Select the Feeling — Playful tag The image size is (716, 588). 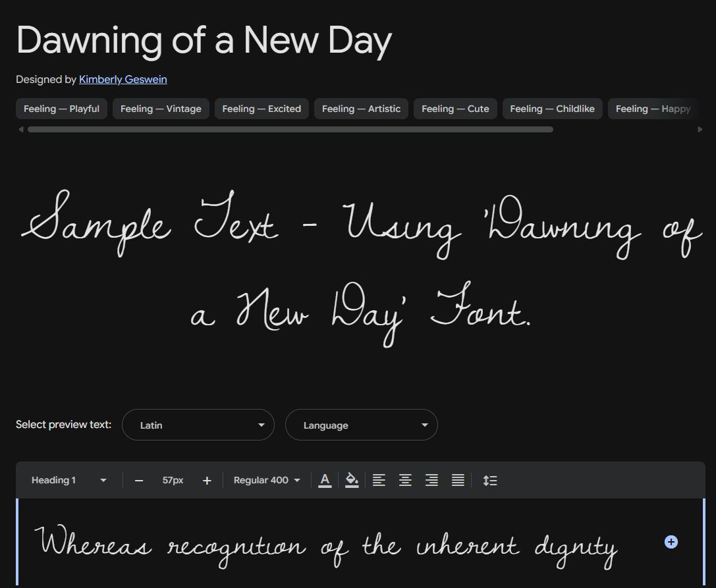(x=62, y=109)
